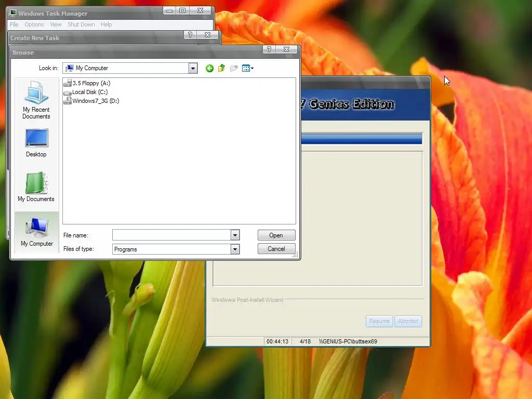Click the Open button

[276, 235]
